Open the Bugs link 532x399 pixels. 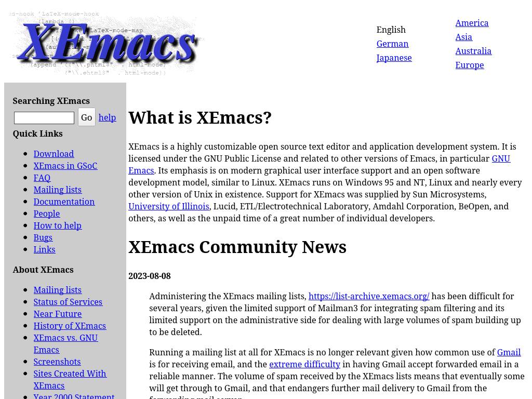coord(43,237)
